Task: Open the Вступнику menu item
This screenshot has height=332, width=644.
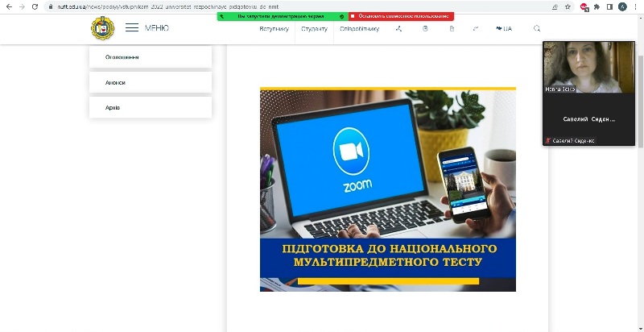Action: 274,28
